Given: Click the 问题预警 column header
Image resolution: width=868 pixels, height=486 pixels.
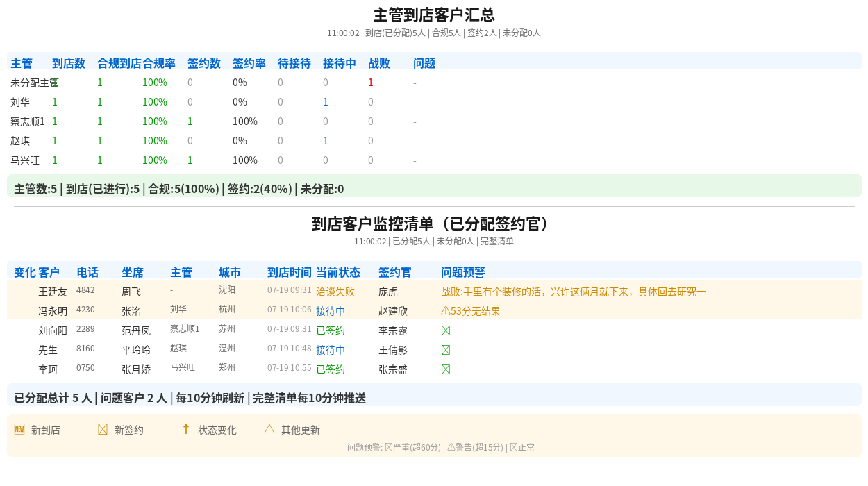Looking at the screenshot, I should (x=463, y=272).
